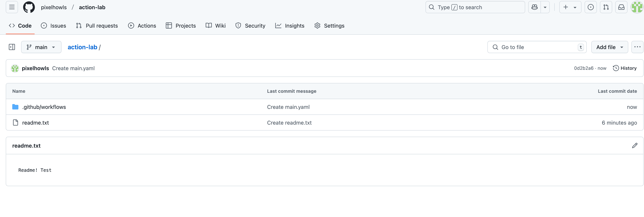The width and height of the screenshot is (644, 217).
Task: Open the Create new plus menu
Action: click(570, 7)
